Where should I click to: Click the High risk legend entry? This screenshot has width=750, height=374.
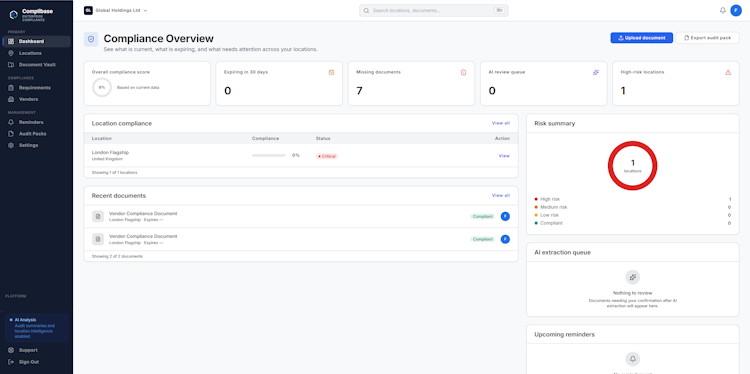tap(632, 199)
